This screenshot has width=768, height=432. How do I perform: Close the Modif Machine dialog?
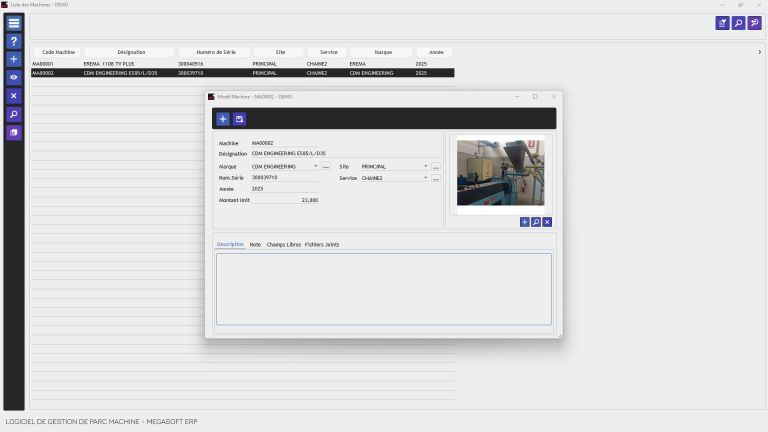tap(553, 96)
